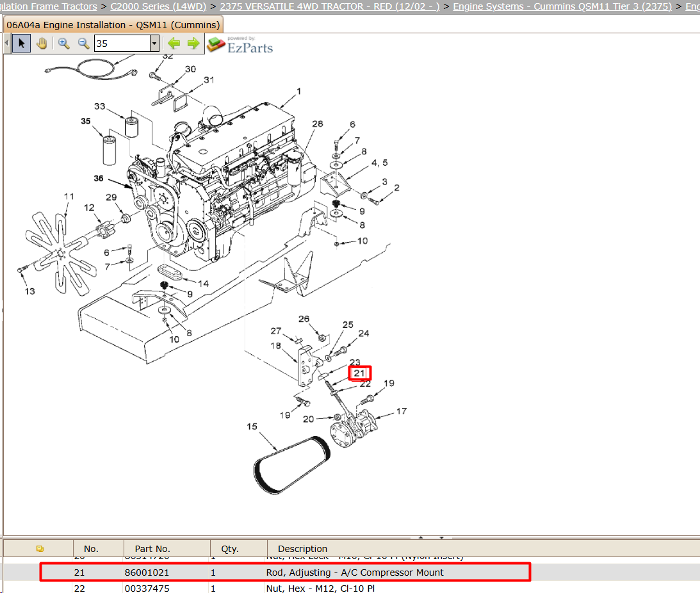Click the splitter down arrow above table

[441, 537]
